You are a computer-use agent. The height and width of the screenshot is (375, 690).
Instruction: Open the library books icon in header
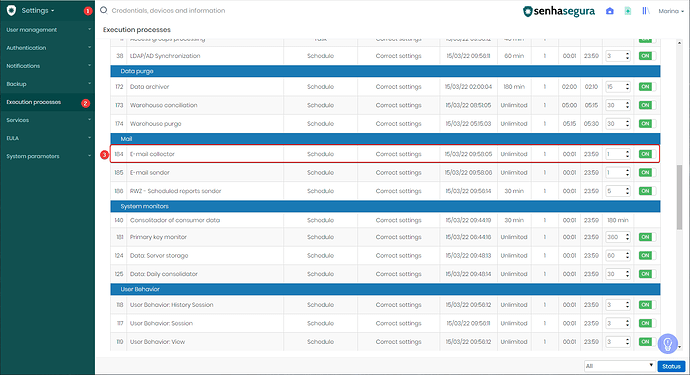click(646, 11)
